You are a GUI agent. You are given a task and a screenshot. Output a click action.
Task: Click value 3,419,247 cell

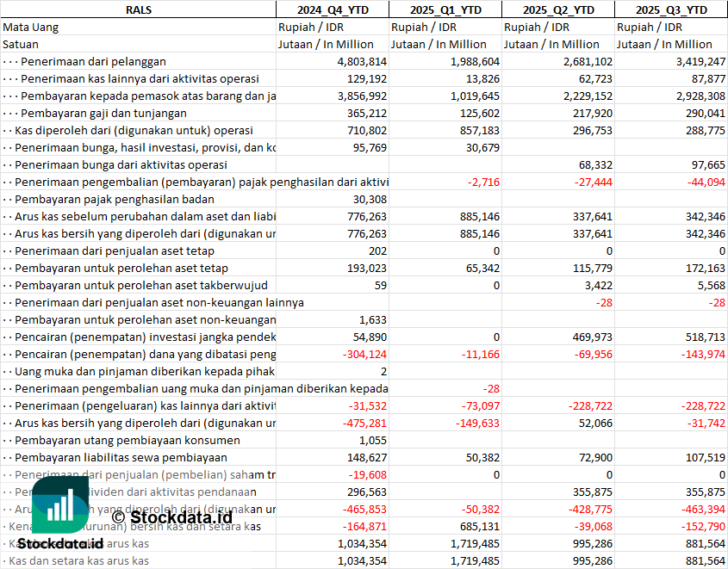point(671,61)
